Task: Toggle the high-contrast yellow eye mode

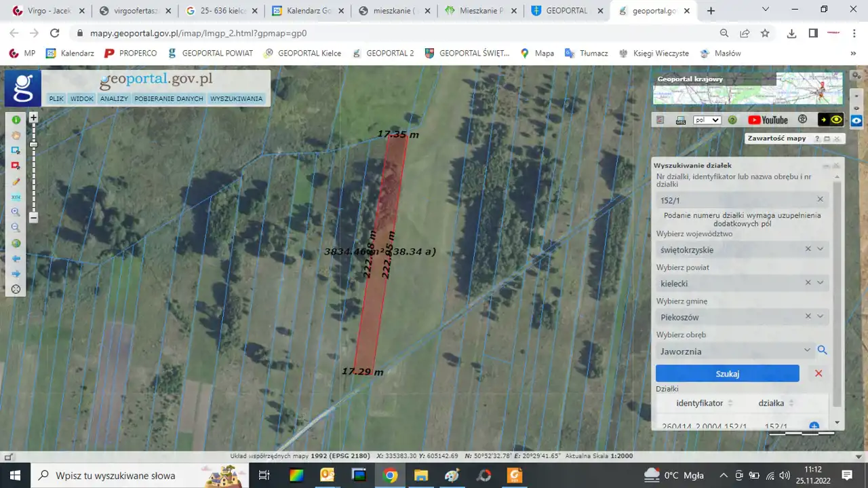Action: 831,120
